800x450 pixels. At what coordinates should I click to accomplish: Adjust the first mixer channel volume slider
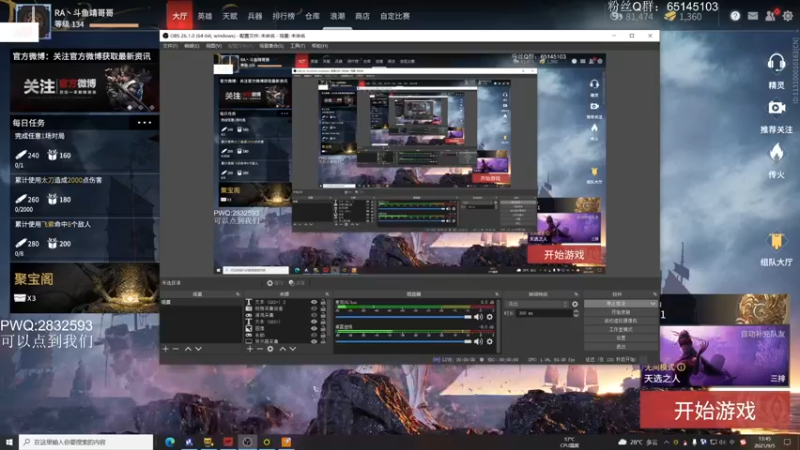tap(404, 317)
